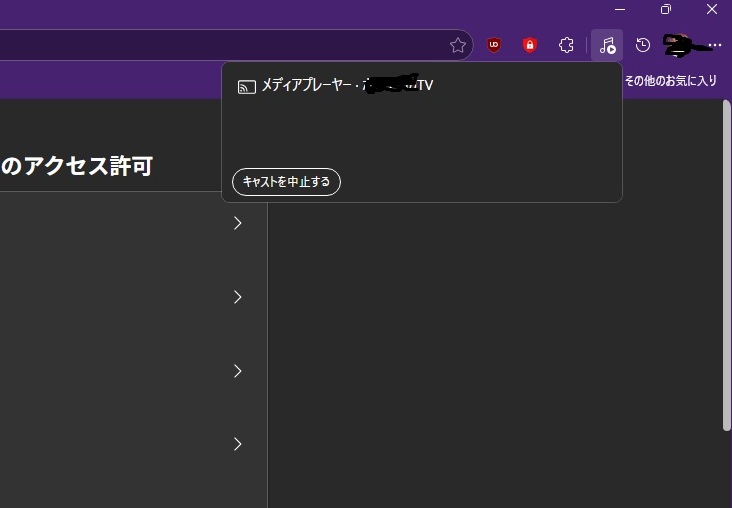Image resolution: width=732 pixels, height=508 pixels.
Task: Click the cast icon beside メディアプレーヤー
Action: (246, 87)
